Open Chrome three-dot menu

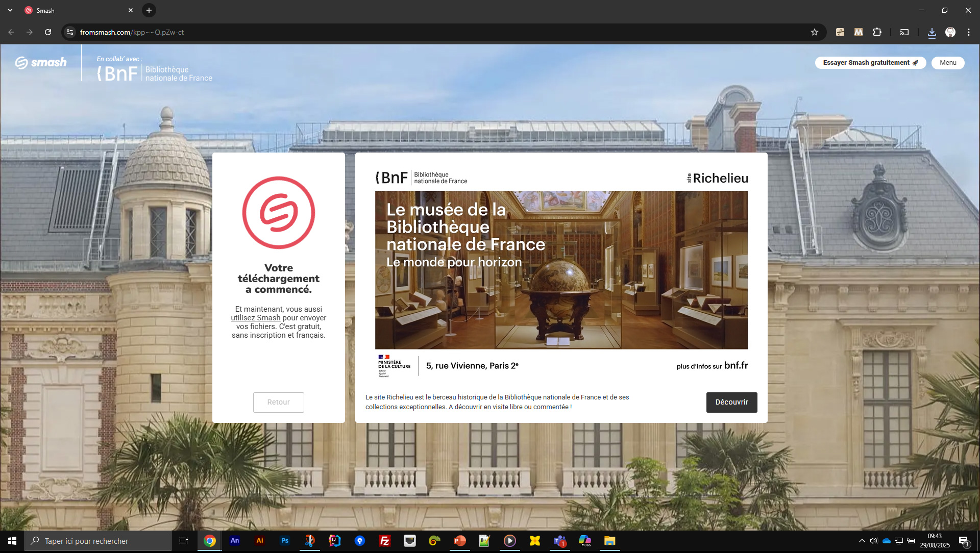(x=969, y=32)
